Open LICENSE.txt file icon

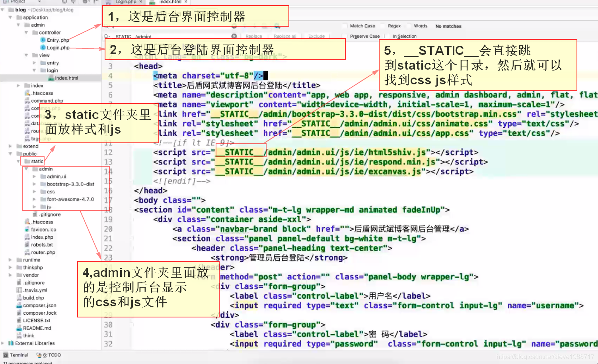pyautogui.click(x=19, y=320)
